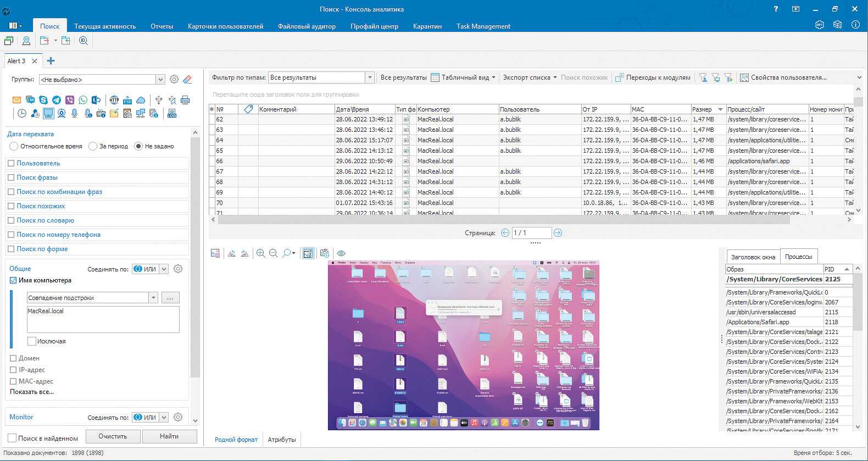Click the 'Показать все...' link
Viewport: 868px width, 461px height.
[32, 392]
